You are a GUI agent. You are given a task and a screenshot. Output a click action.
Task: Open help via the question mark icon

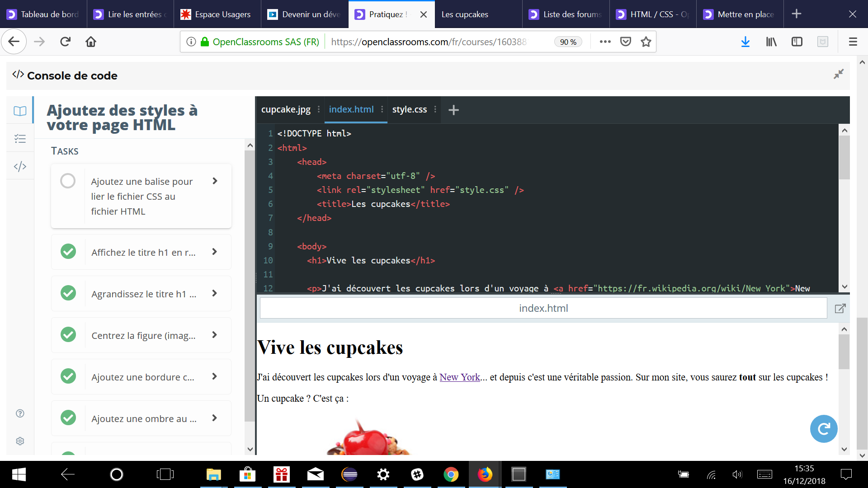tap(20, 413)
